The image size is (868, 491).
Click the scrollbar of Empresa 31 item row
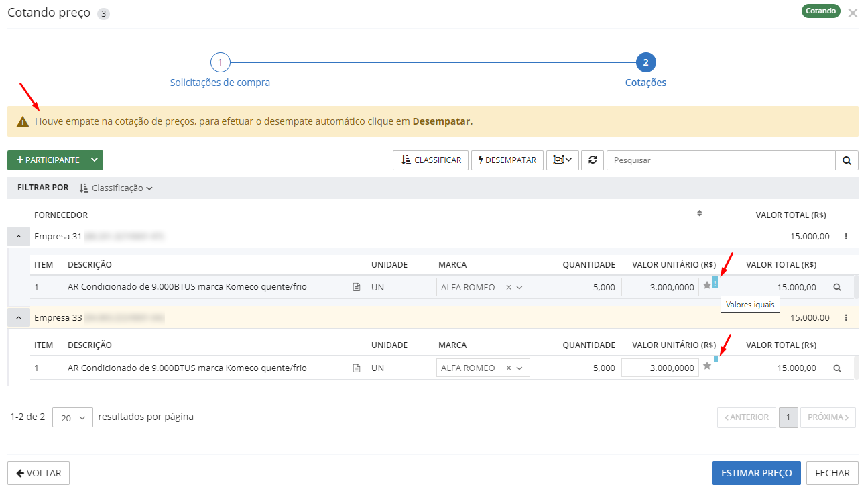click(x=857, y=287)
